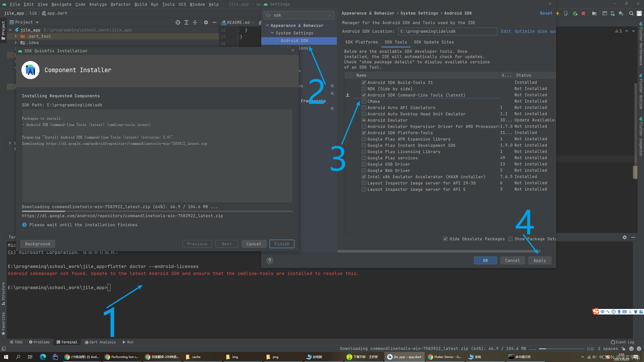Expand the .dart_tool folder
The width and height of the screenshot is (644, 362).
[16, 36]
